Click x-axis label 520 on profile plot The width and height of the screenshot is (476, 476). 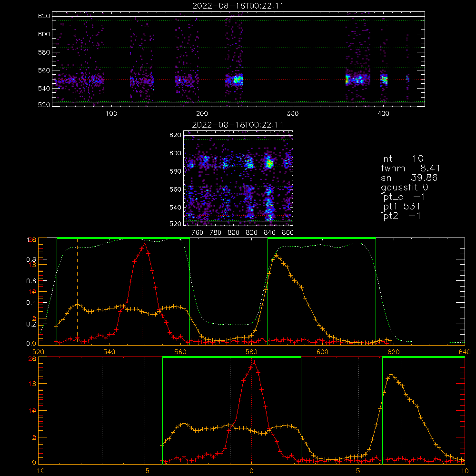coord(38,352)
